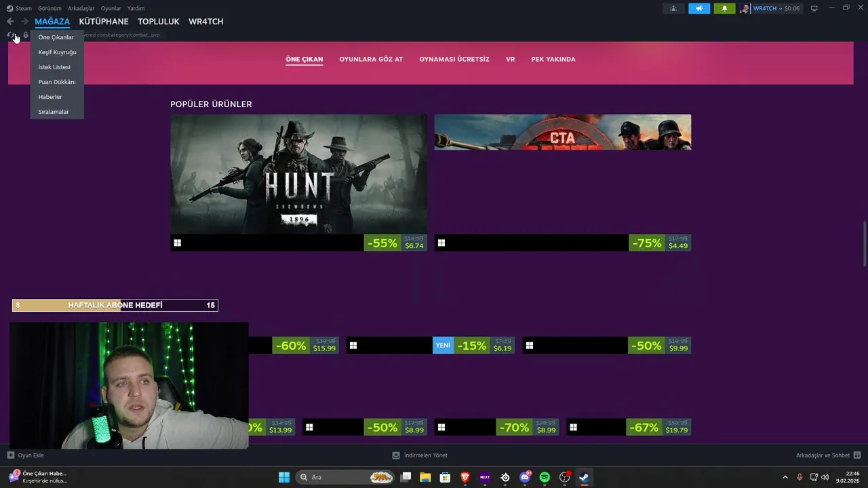Image resolution: width=868 pixels, height=488 pixels.
Task: Select the OYUNLARA GÖZ AT tab
Action: [371, 59]
